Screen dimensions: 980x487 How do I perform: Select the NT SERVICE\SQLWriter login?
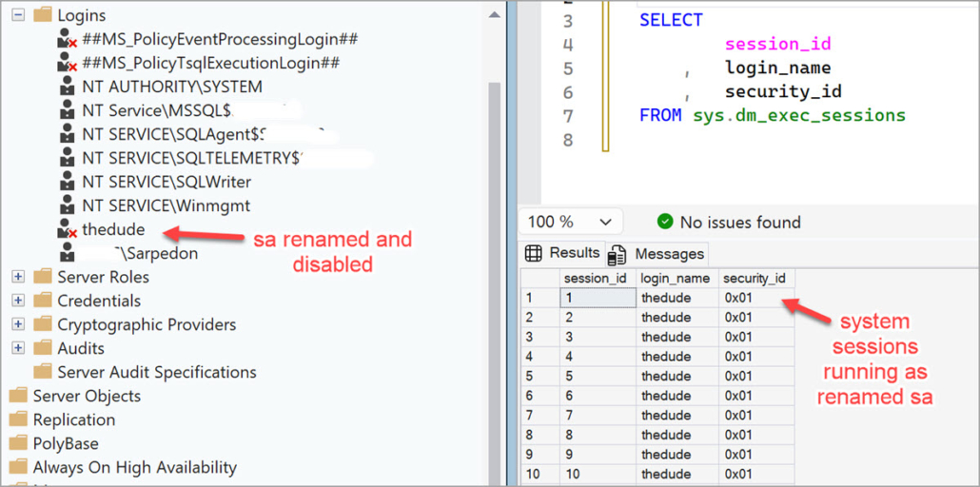tap(167, 182)
